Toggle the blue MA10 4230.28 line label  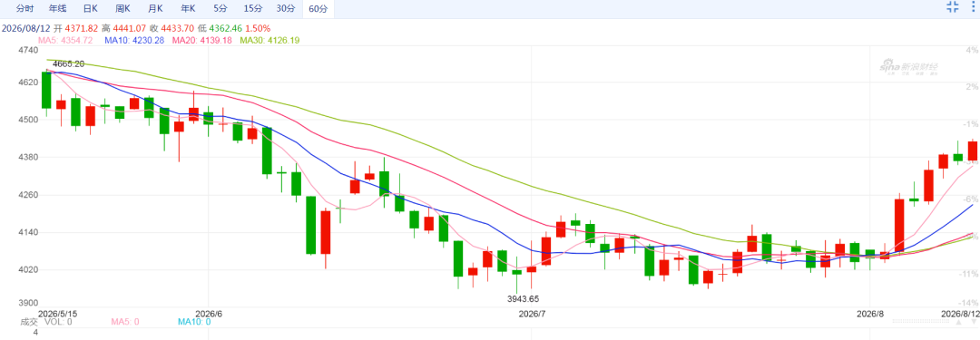point(134,40)
